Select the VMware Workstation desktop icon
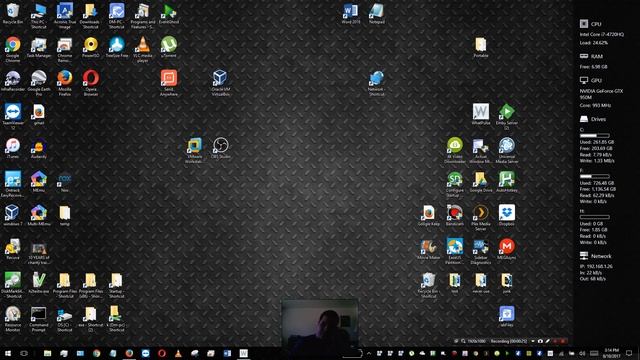 click(x=194, y=150)
